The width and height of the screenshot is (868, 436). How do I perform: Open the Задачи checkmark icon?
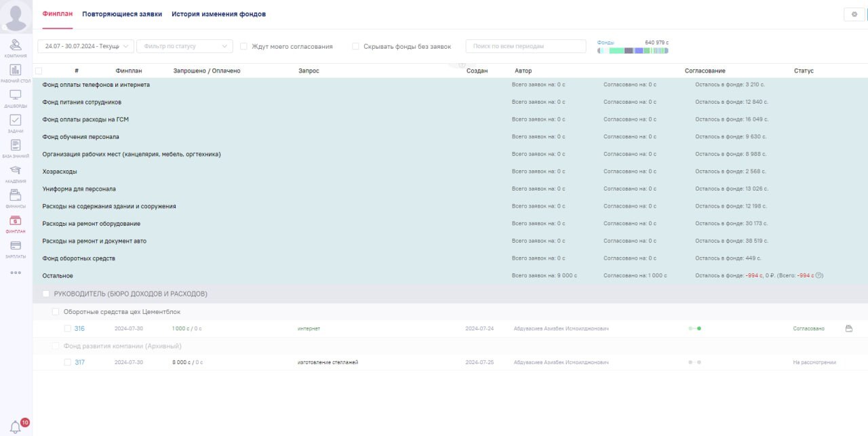16,121
